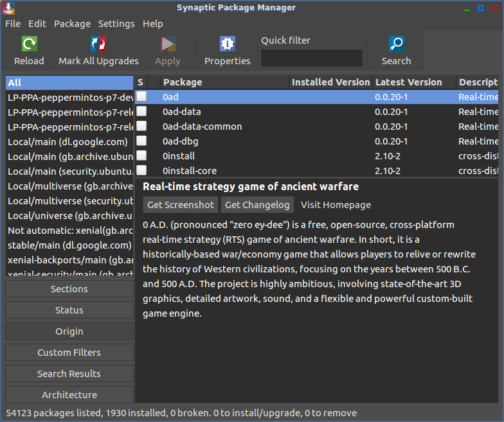
Task: Click the 2.10-2 version of 0install
Action: [x=388, y=156]
